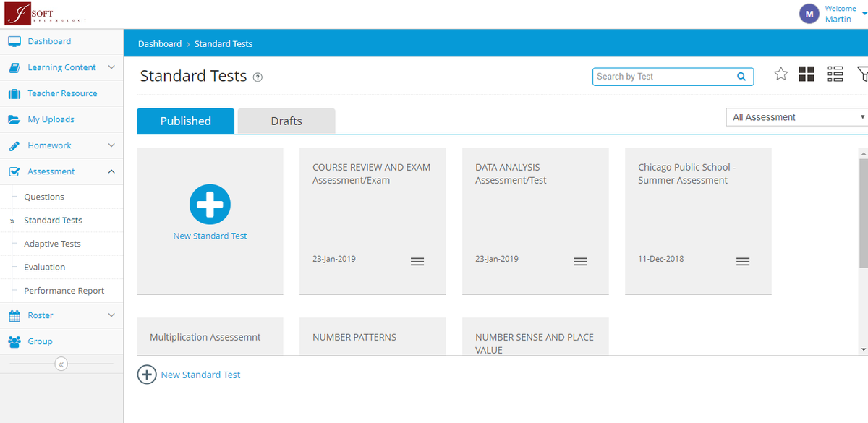Open menu icon on DATA ANALYSIS card
868x423 pixels.
pyautogui.click(x=580, y=262)
